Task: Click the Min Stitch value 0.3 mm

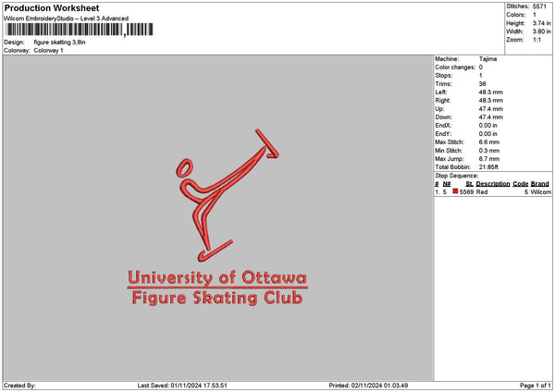Action: pyautogui.click(x=488, y=151)
